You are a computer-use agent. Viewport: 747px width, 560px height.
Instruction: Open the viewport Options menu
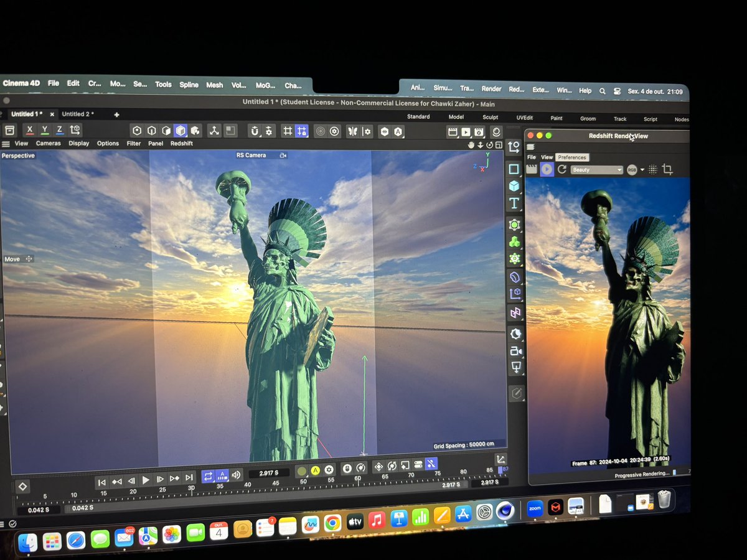point(108,144)
